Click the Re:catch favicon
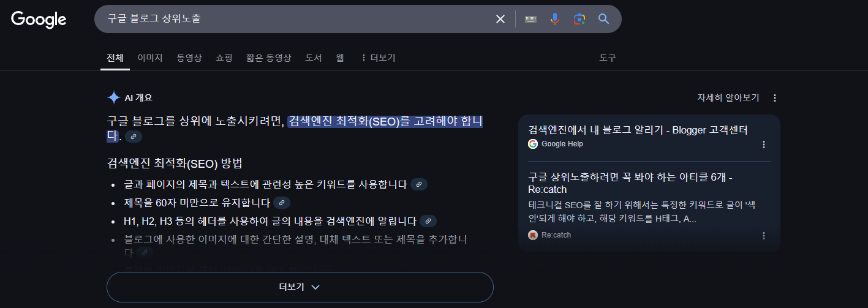This screenshot has width=868, height=308. [533, 235]
